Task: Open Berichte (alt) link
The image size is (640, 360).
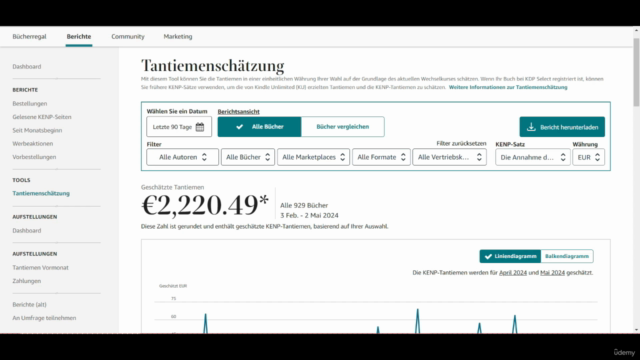Action: [x=29, y=304]
